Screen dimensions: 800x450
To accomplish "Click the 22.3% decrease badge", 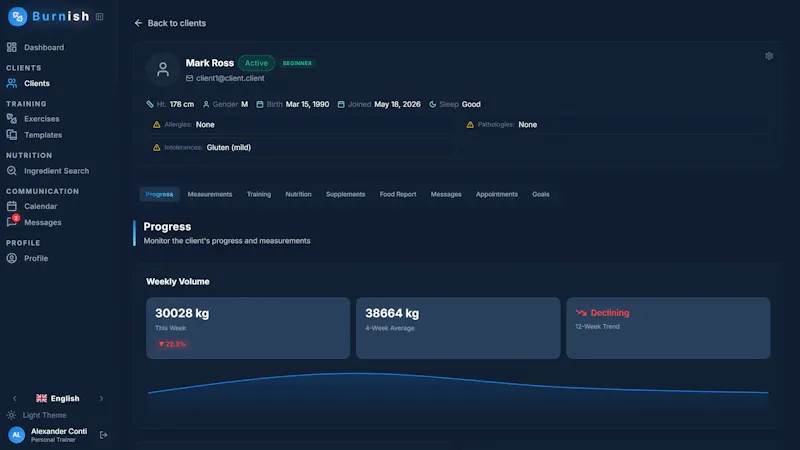I will (172, 344).
